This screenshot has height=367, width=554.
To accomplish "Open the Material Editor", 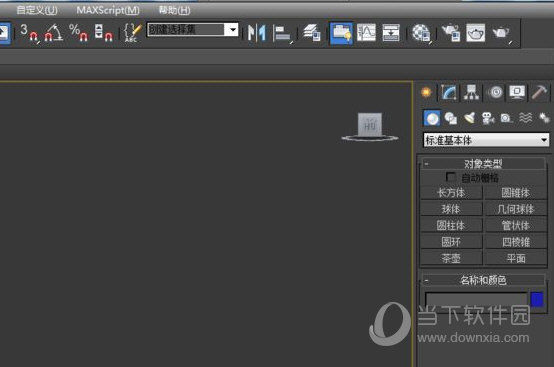I will [x=421, y=34].
